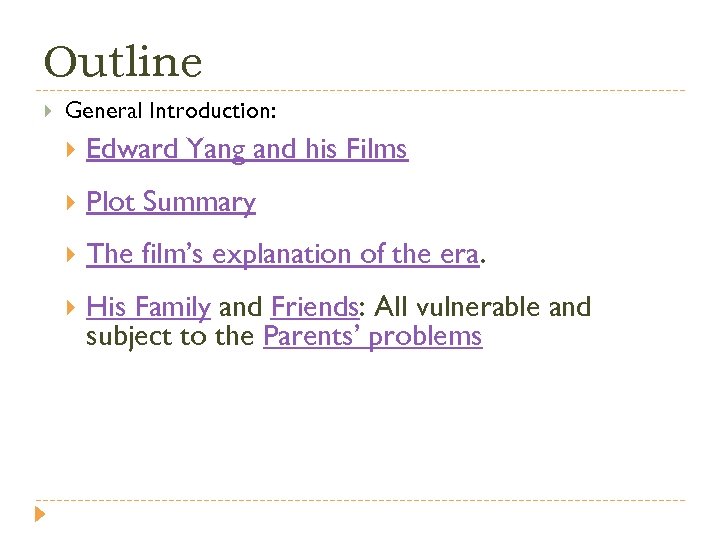The width and height of the screenshot is (720, 540).
Task: Open the Parents' problems link
Action: point(372,337)
